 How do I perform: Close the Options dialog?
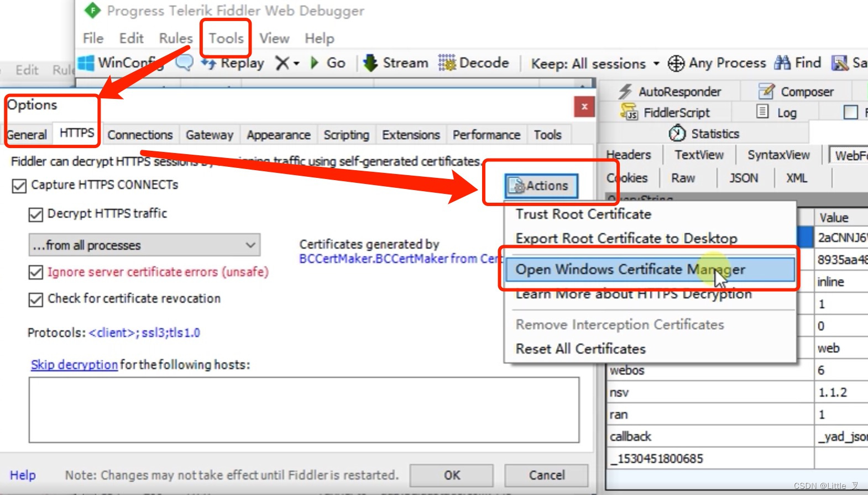tap(584, 107)
